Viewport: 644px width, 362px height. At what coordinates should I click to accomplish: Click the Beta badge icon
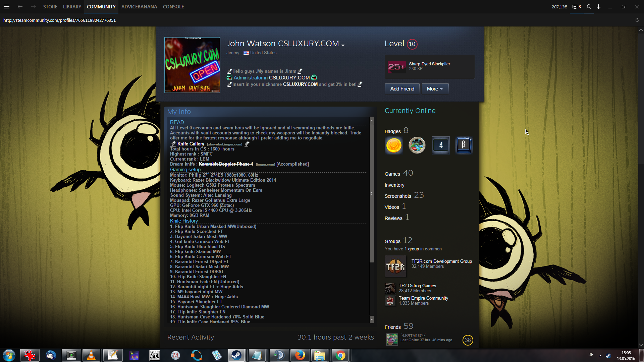click(x=464, y=145)
